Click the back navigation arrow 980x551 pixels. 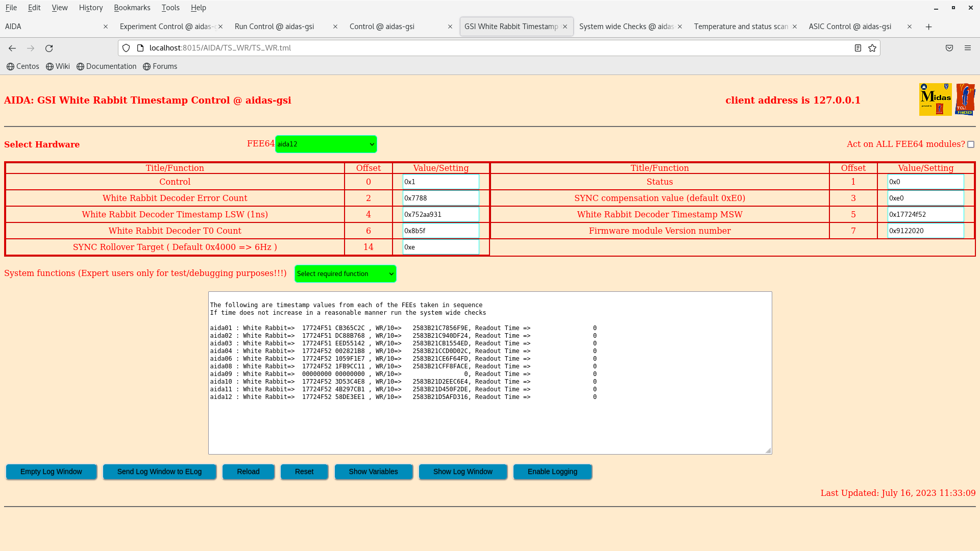[12, 48]
